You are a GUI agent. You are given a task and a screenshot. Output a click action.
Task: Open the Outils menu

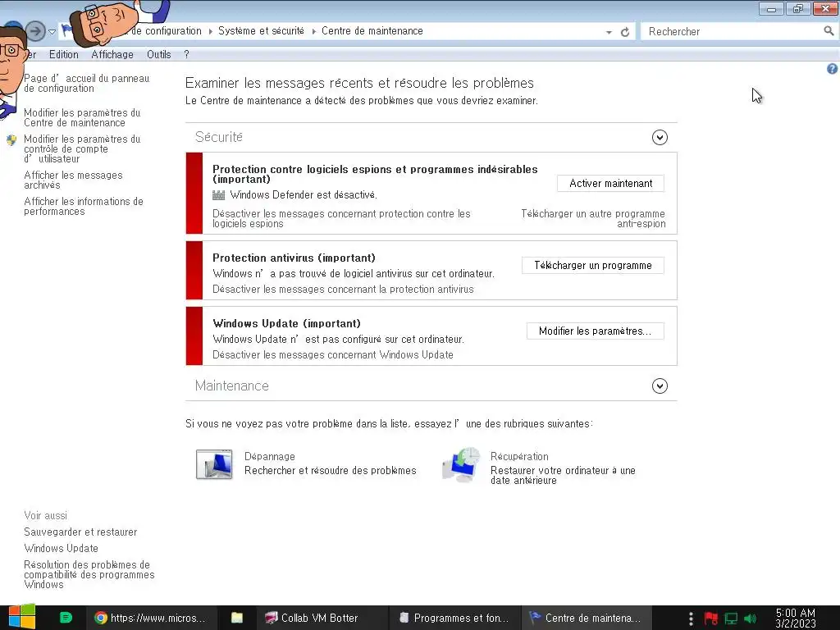click(x=158, y=55)
